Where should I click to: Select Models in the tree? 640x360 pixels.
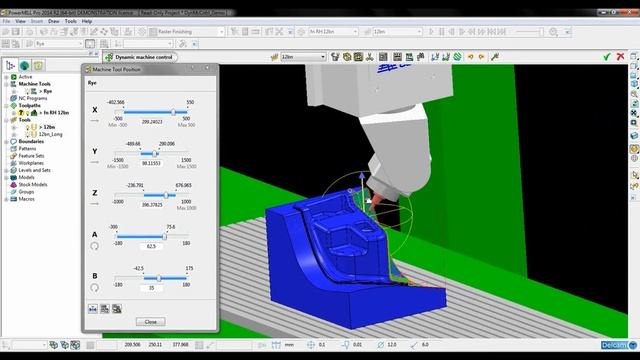click(x=27, y=178)
